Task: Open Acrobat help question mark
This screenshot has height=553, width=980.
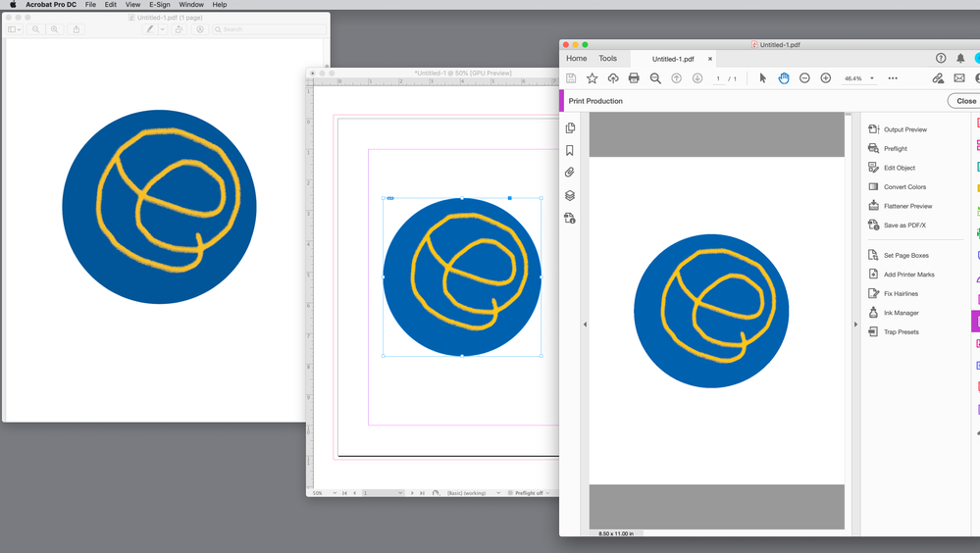Action: pyautogui.click(x=941, y=58)
